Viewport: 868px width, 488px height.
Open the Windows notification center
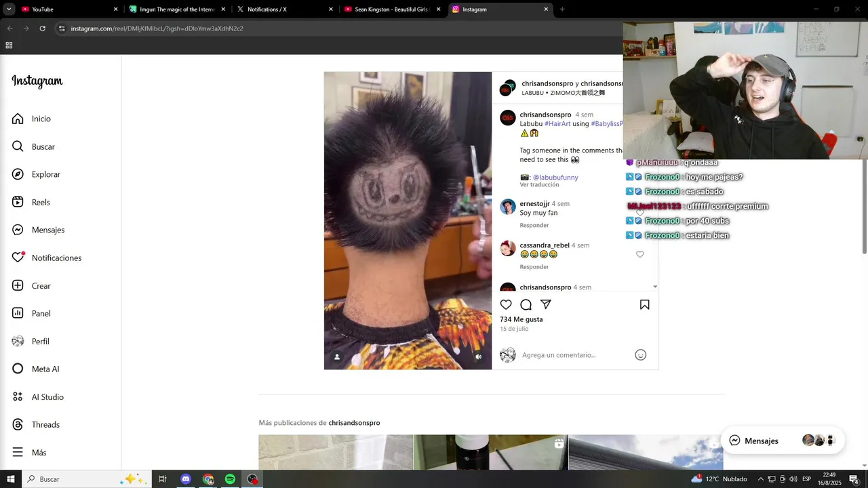click(x=854, y=479)
